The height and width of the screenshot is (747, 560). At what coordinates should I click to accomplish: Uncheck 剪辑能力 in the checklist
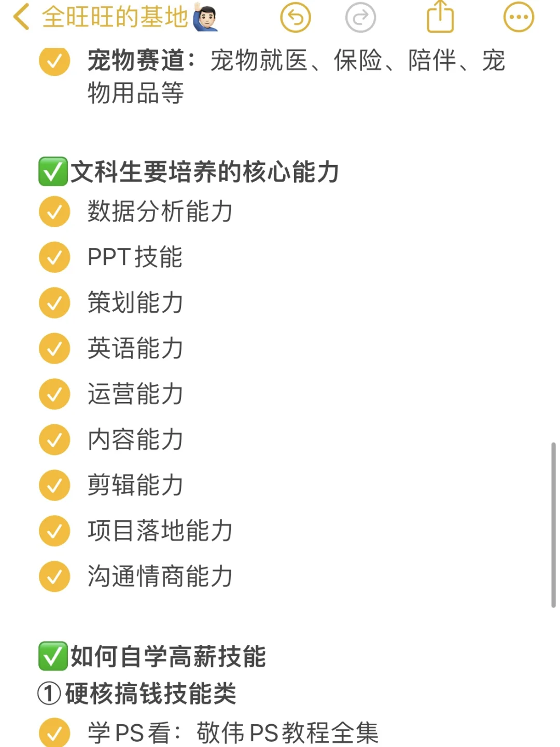point(54,486)
